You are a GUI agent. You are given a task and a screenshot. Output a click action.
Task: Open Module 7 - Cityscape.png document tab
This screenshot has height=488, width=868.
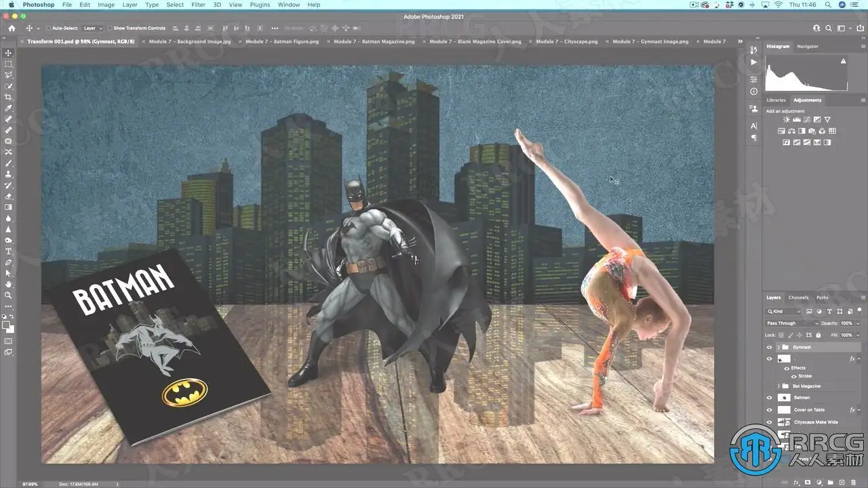(x=566, y=41)
